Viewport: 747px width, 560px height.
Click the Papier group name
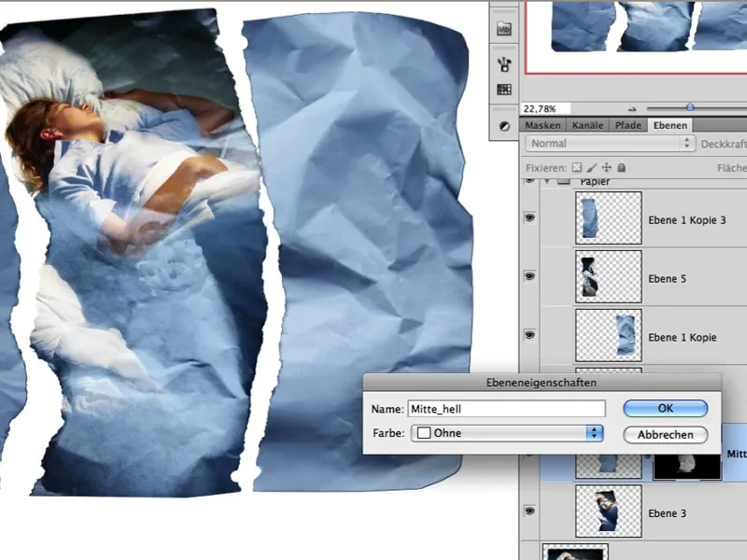(595, 182)
